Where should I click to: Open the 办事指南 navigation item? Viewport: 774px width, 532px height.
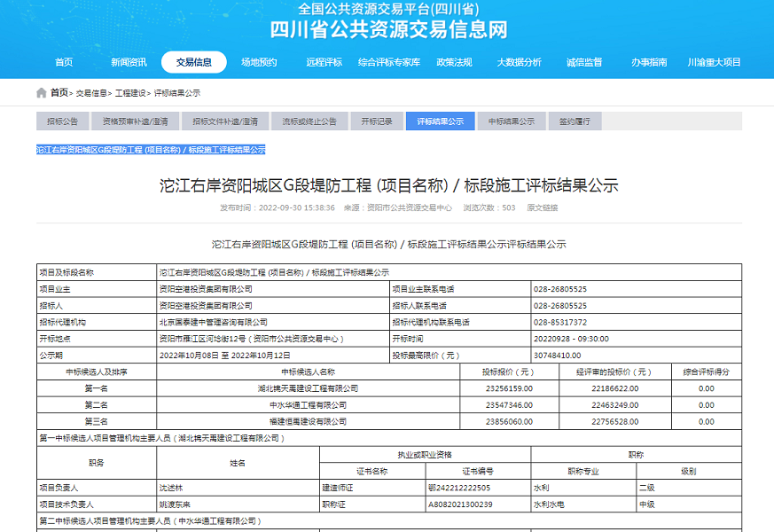pos(650,63)
